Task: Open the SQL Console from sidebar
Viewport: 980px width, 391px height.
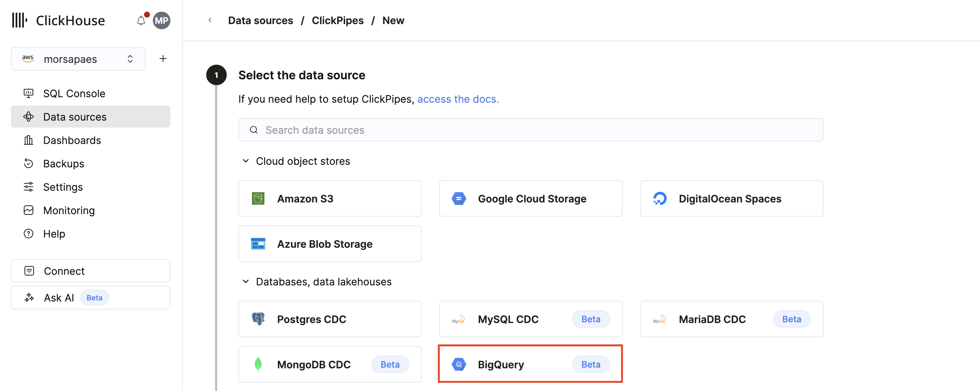Action: (x=74, y=93)
